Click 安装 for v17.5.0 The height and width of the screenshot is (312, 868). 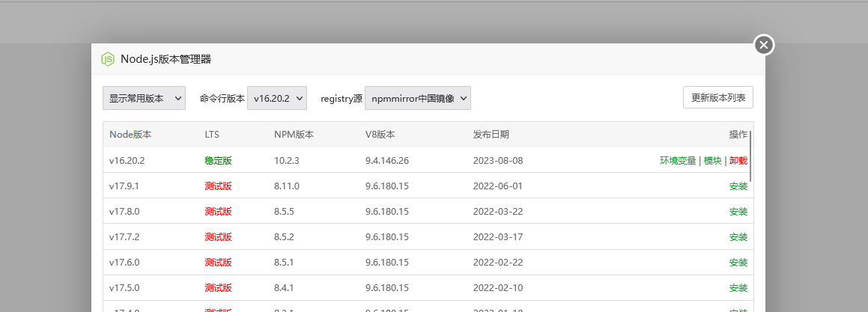tap(738, 287)
